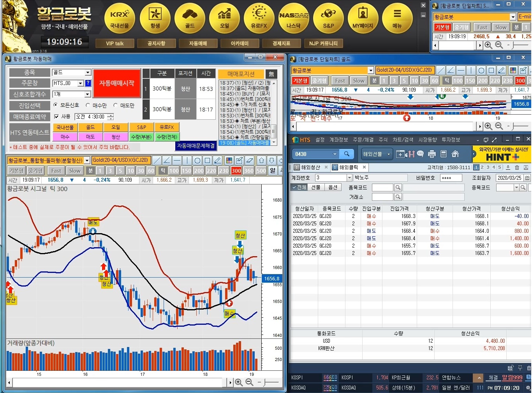Switch to the 해외클릭 tab
This screenshot has height=393, width=532.
point(349,167)
